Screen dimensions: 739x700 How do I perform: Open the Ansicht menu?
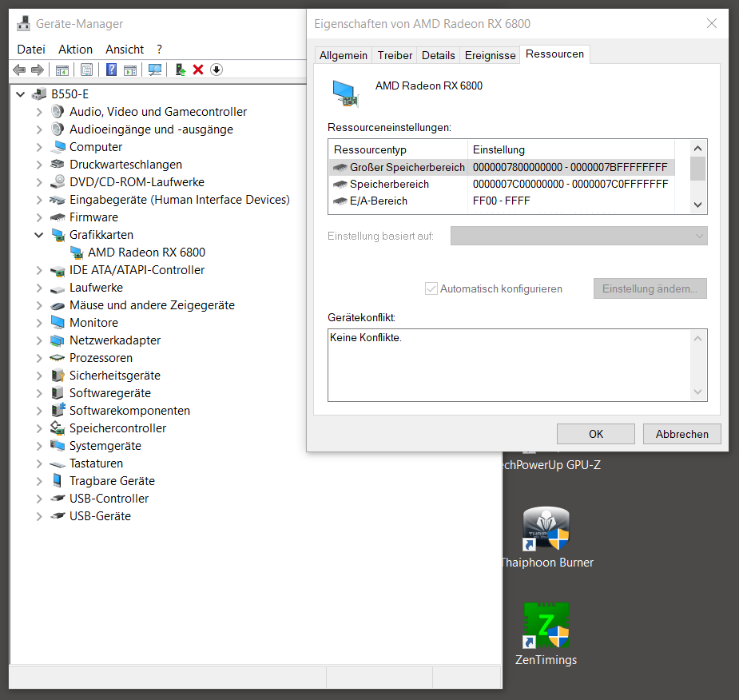[125, 50]
